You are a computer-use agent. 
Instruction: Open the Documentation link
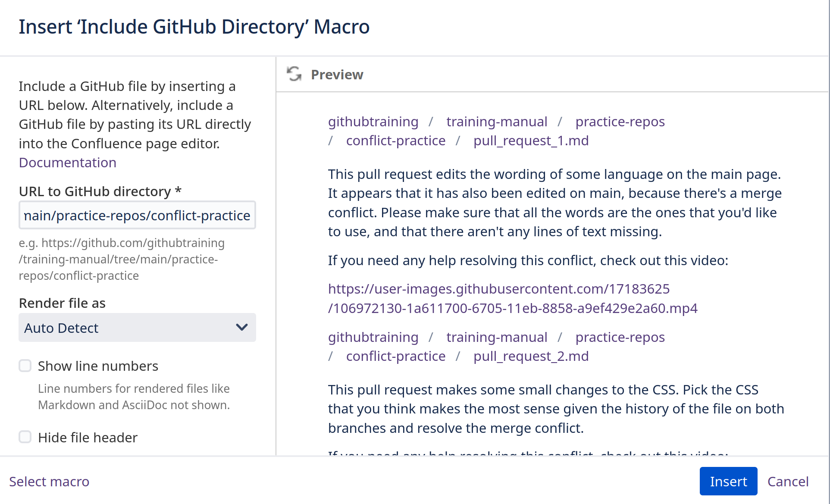pos(68,163)
